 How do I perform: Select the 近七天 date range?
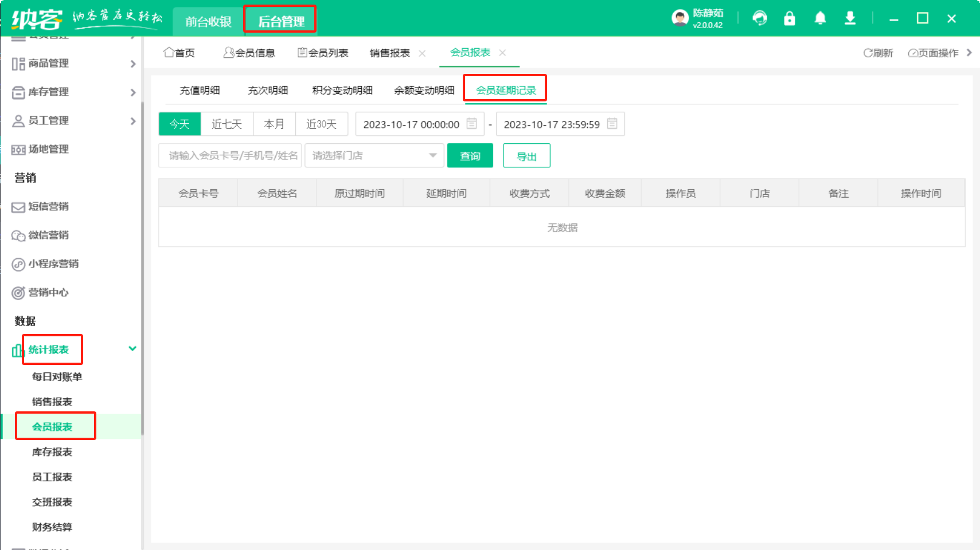(227, 124)
